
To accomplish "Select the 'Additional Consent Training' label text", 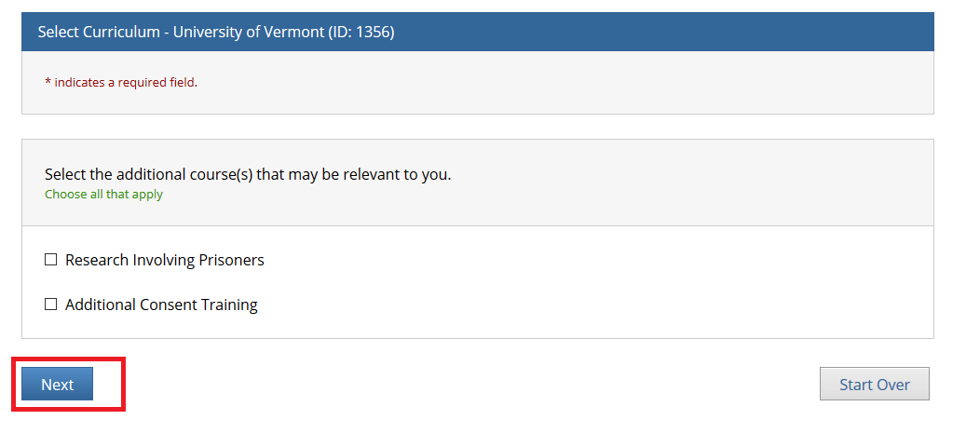I will tap(161, 305).
